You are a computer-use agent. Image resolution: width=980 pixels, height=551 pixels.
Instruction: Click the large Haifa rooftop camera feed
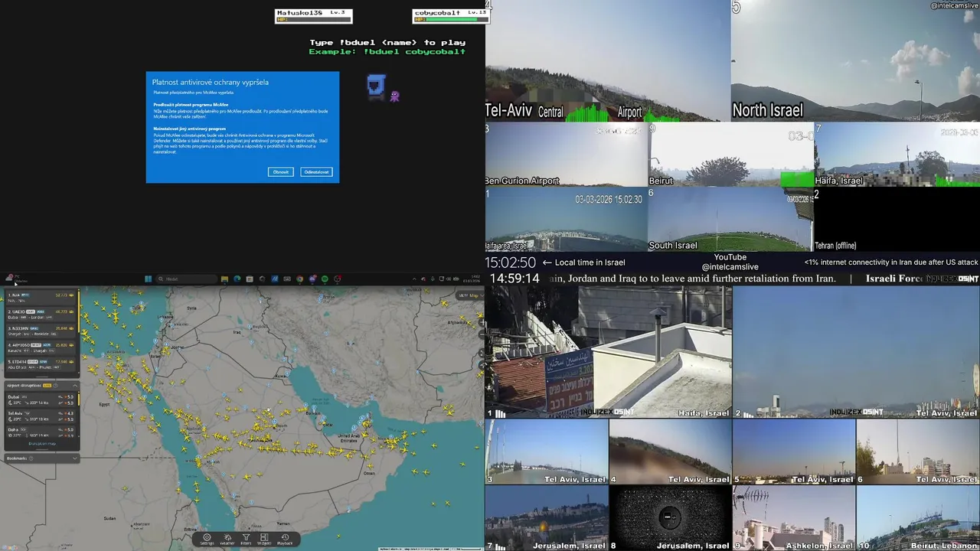point(609,352)
